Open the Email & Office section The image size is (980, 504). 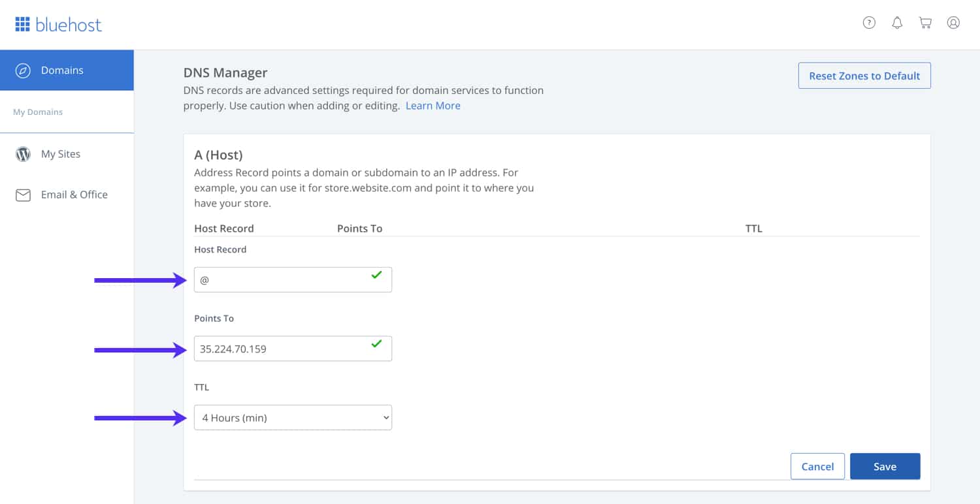74,195
